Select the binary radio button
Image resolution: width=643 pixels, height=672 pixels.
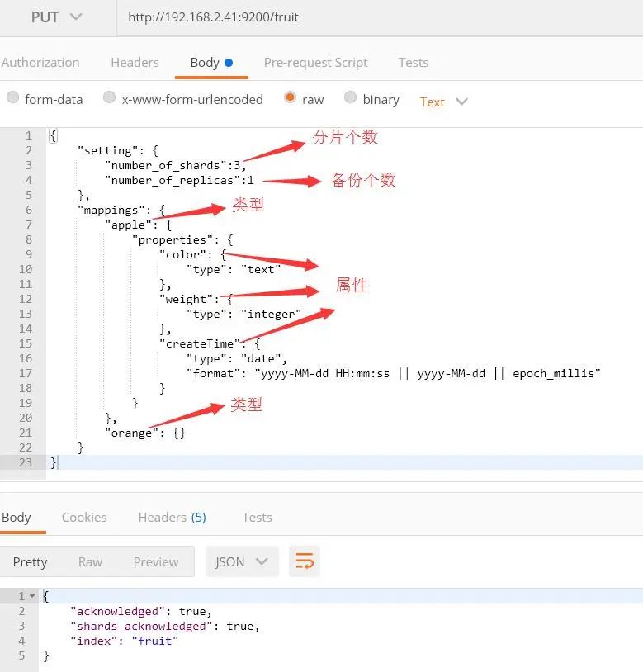pyautogui.click(x=351, y=97)
